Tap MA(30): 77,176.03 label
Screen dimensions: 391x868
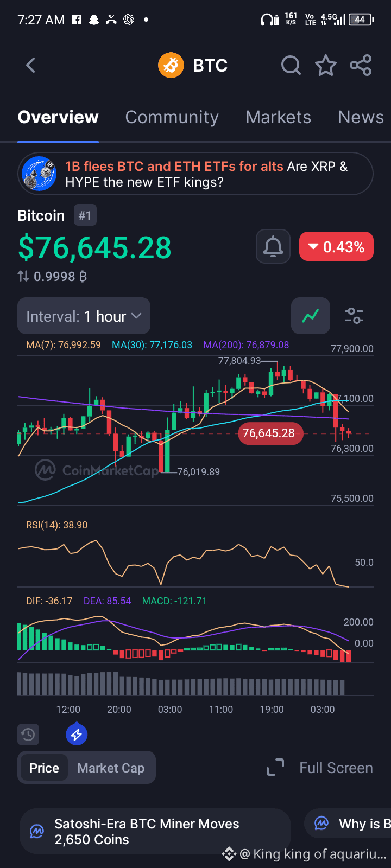pos(152,344)
